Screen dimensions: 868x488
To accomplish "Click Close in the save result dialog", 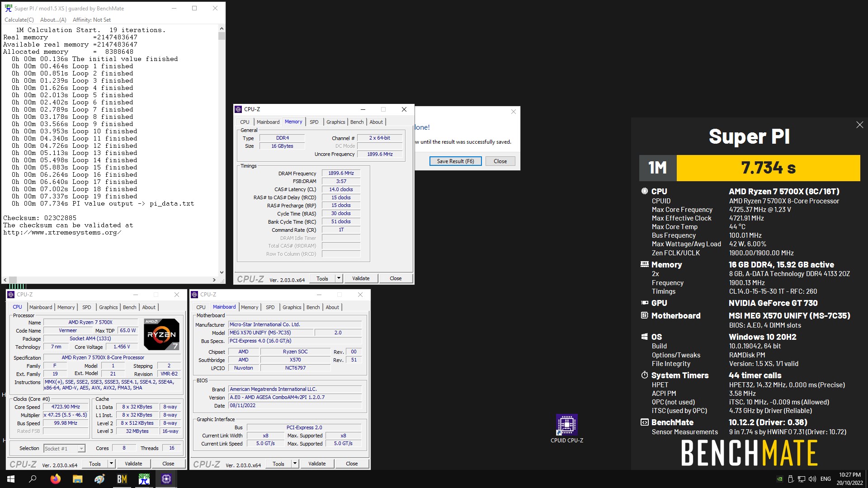I will pyautogui.click(x=500, y=161).
